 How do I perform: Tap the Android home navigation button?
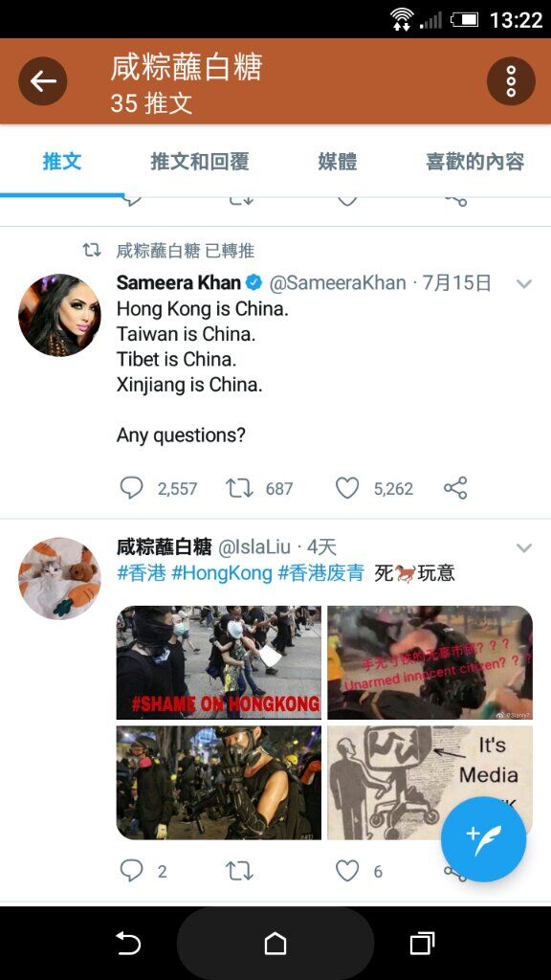(275, 943)
